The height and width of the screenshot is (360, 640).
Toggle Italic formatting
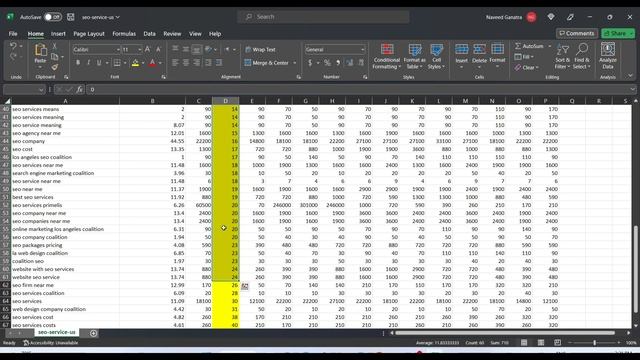click(88, 63)
